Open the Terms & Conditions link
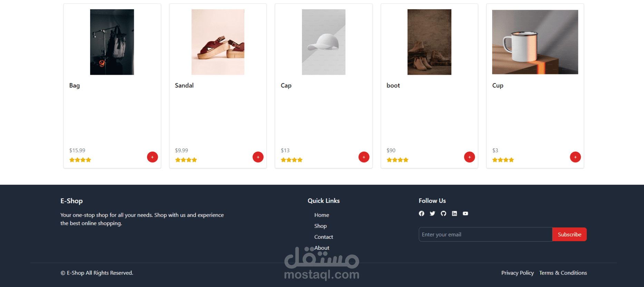This screenshot has width=644, height=287. (x=563, y=273)
